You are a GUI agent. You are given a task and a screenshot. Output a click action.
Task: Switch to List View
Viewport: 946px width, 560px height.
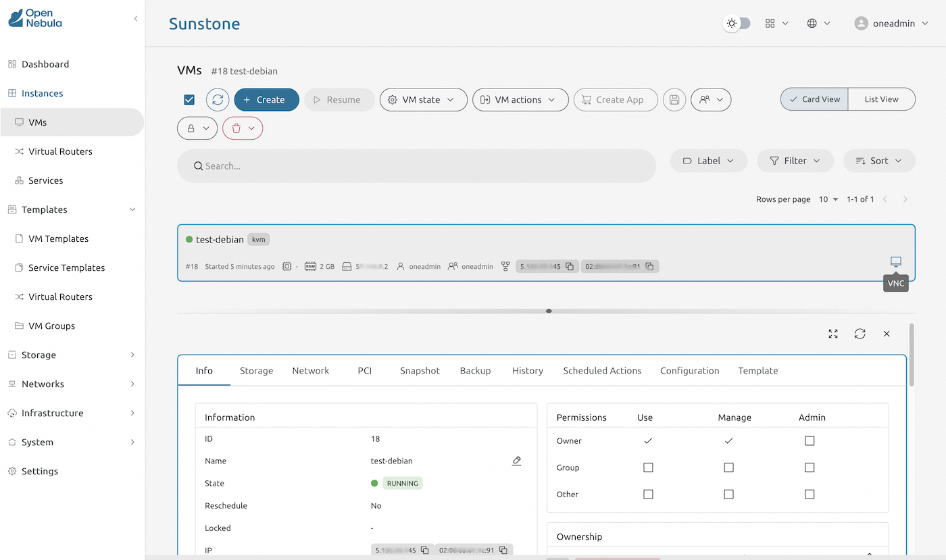click(x=881, y=99)
